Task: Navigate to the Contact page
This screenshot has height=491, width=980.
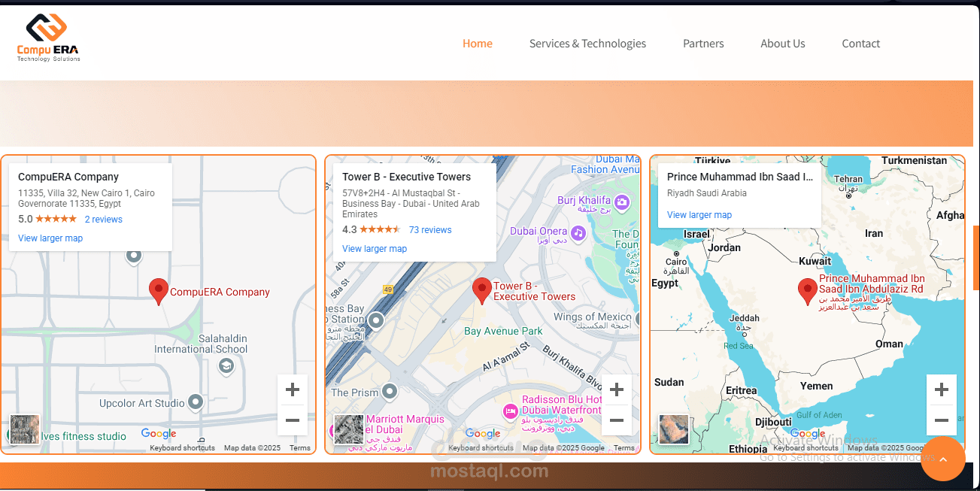Action: click(861, 44)
